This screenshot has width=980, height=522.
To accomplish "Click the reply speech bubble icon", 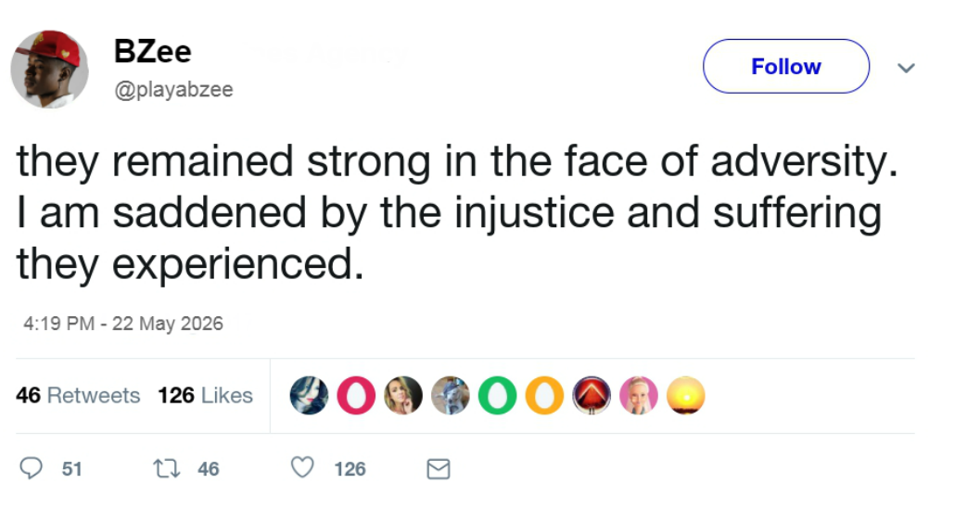I will click(x=32, y=469).
